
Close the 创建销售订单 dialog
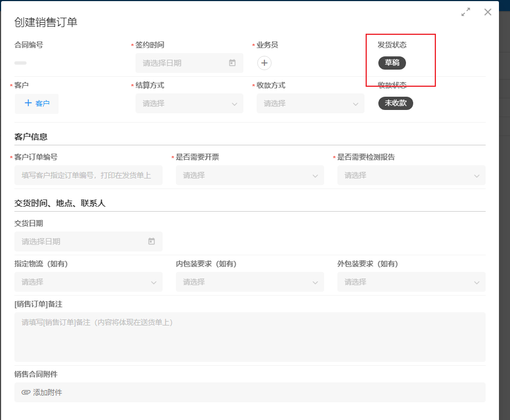(x=487, y=12)
